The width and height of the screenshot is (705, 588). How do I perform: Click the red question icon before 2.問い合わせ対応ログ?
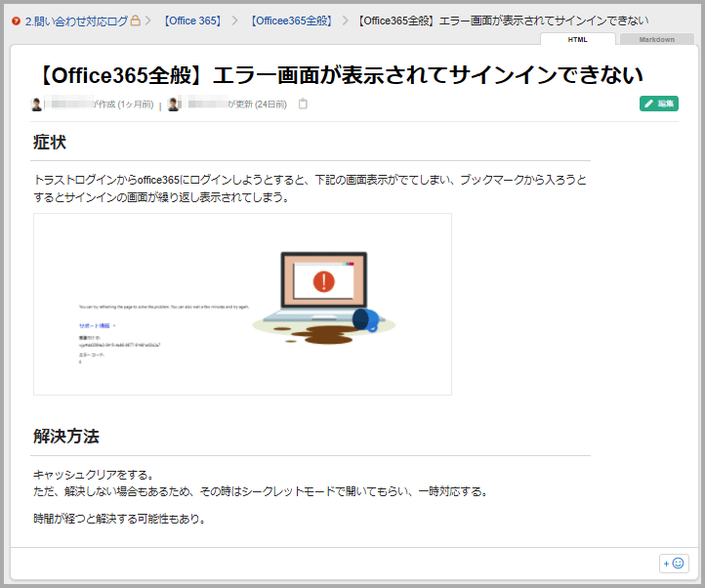pos(17,21)
